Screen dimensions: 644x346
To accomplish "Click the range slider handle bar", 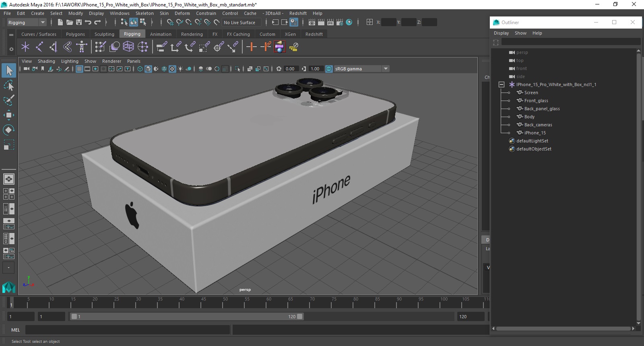I will click(187, 317).
